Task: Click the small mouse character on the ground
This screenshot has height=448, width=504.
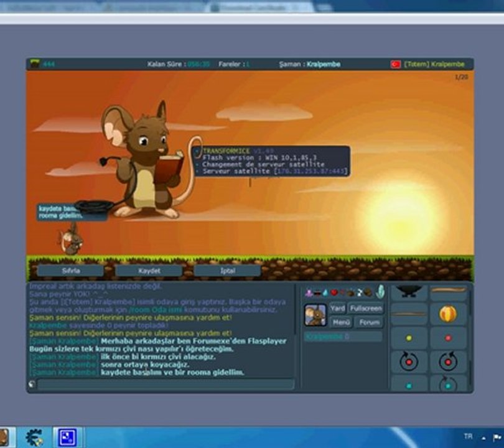Action: click(71, 239)
